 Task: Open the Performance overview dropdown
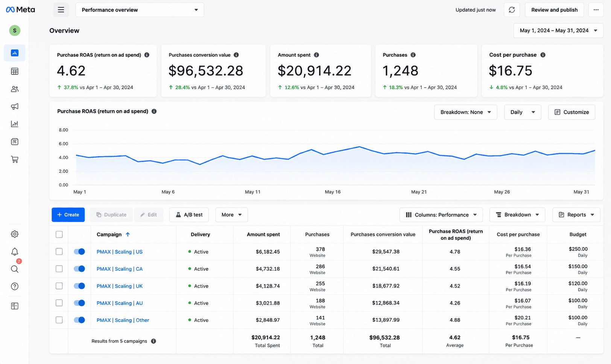coord(140,10)
